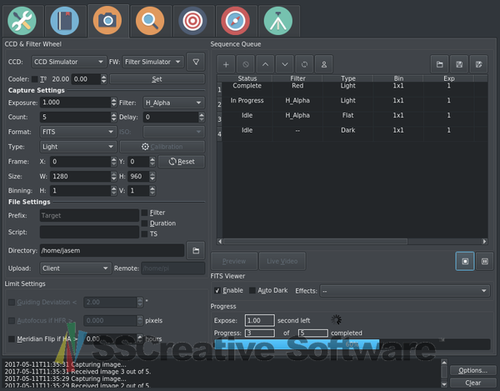Click the highlighted start sequence button

[x=465, y=261]
